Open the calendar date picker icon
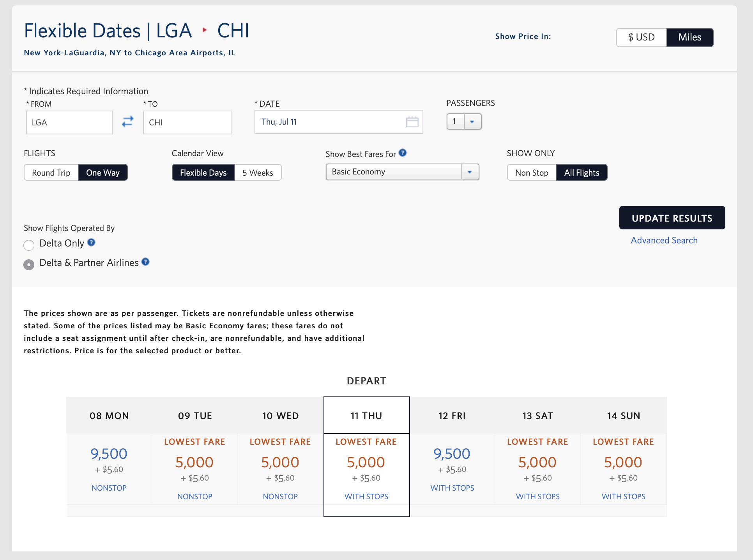Viewport: 753px width, 560px height. (x=412, y=122)
